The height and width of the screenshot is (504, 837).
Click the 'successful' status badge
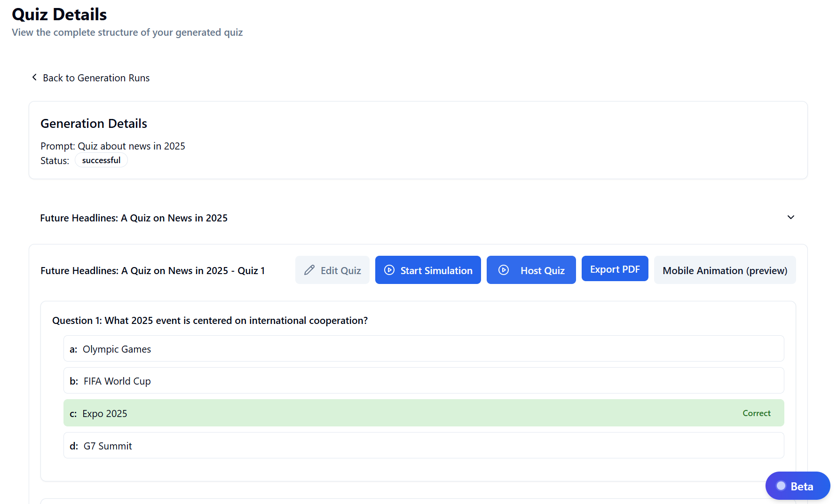101,160
